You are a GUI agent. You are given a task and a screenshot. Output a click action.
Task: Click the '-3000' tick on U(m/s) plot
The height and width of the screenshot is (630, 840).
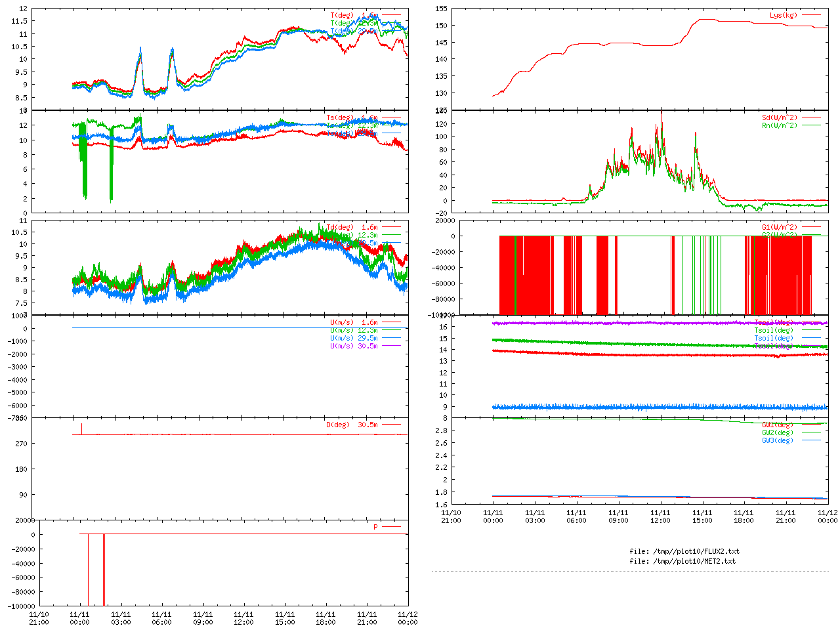pyautogui.click(x=18, y=367)
